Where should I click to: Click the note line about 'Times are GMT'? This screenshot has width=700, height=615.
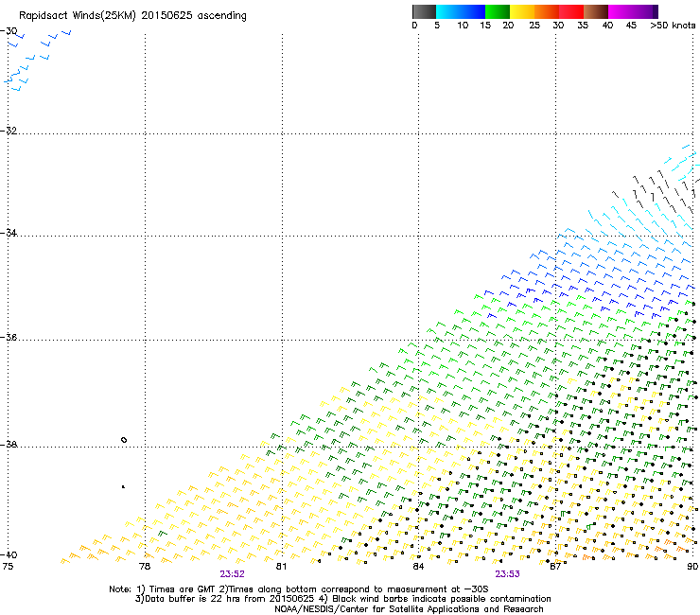pyautogui.click(x=299, y=589)
